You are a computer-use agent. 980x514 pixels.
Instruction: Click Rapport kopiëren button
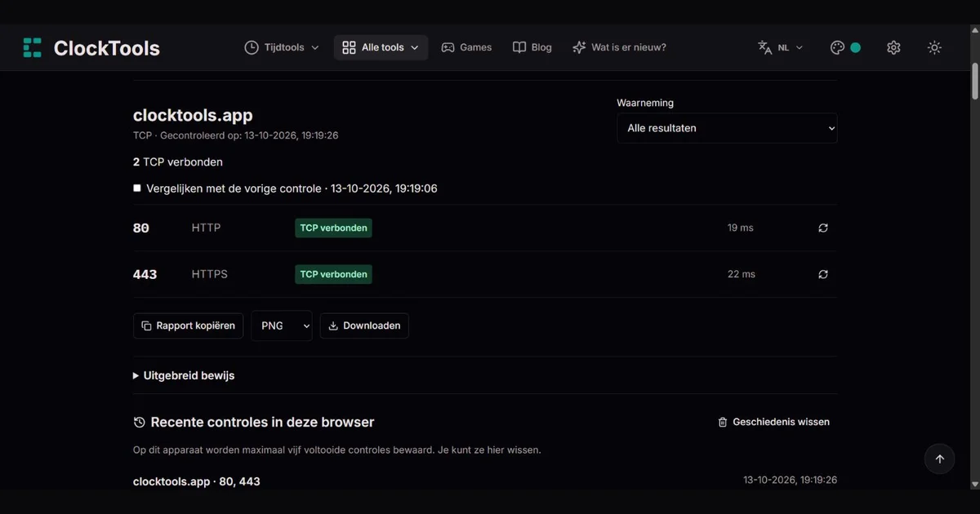[x=189, y=326]
